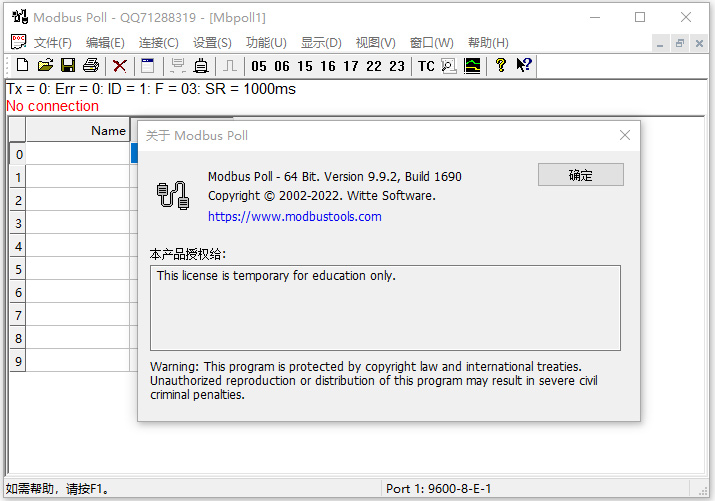This screenshot has width=715, height=501.
Task: Open the 连接(C) menu
Action: pos(159,42)
